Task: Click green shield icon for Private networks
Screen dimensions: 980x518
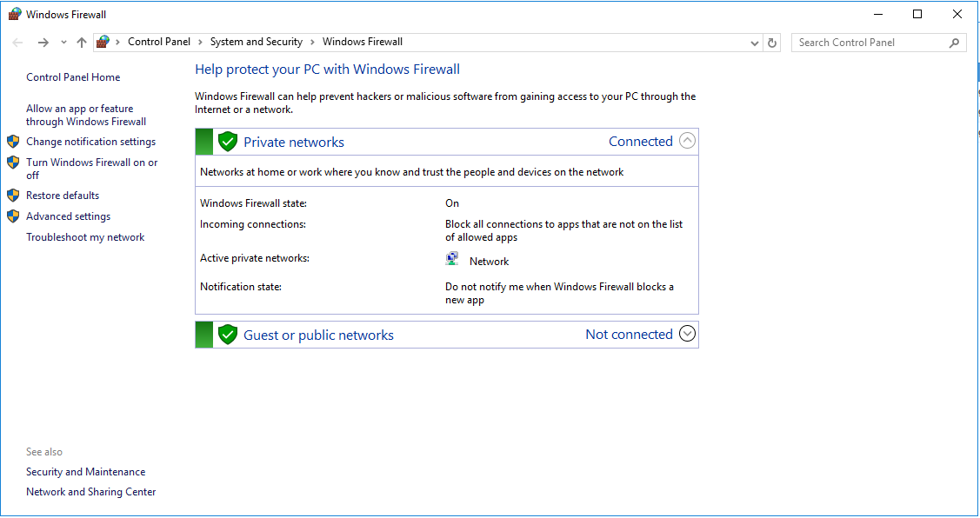Action: [x=228, y=142]
